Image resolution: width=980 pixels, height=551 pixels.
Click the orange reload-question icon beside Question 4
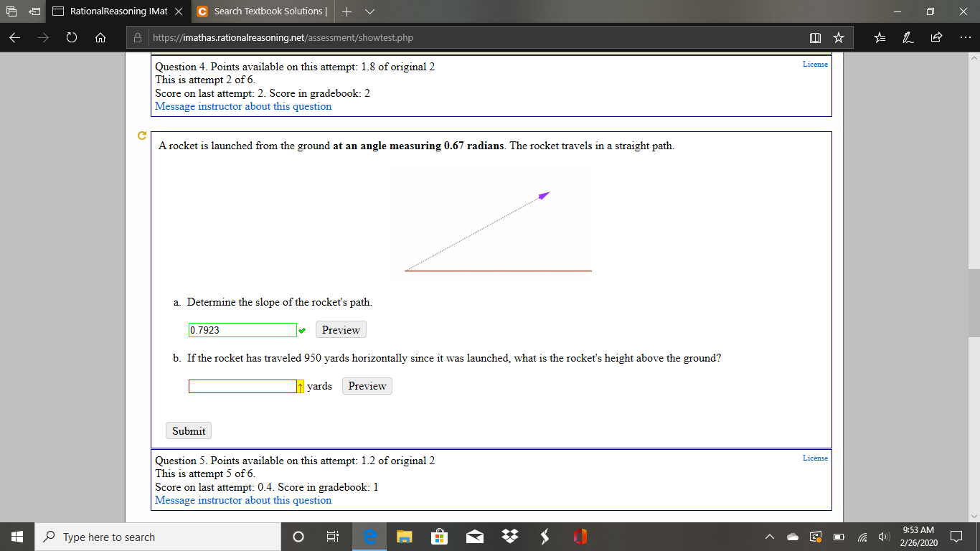[141, 135]
